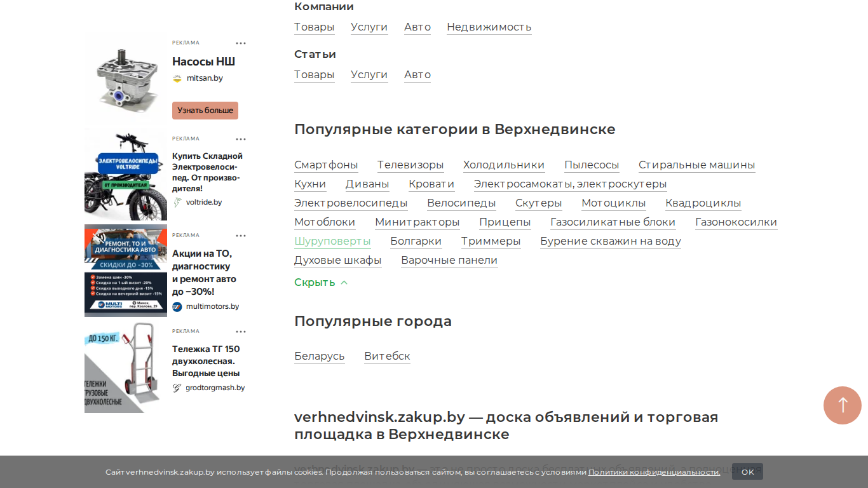Click the multimotors.by favicon icon
The height and width of the screenshot is (488, 868).
point(177,306)
